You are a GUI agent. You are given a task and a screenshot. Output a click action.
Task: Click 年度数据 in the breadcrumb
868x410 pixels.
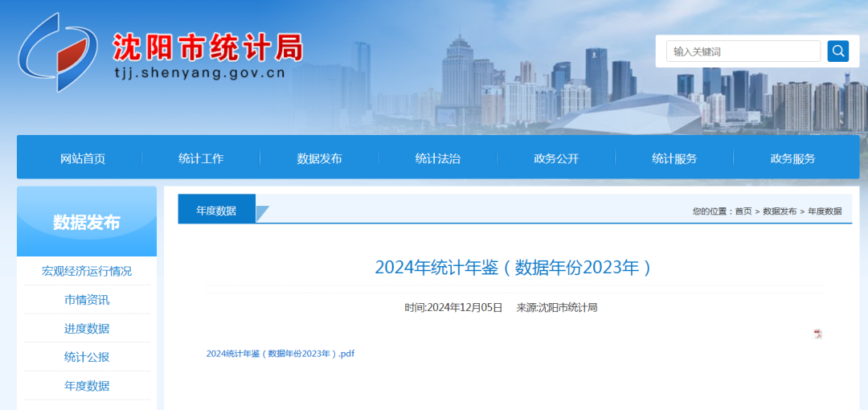pyautogui.click(x=825, y=211)
